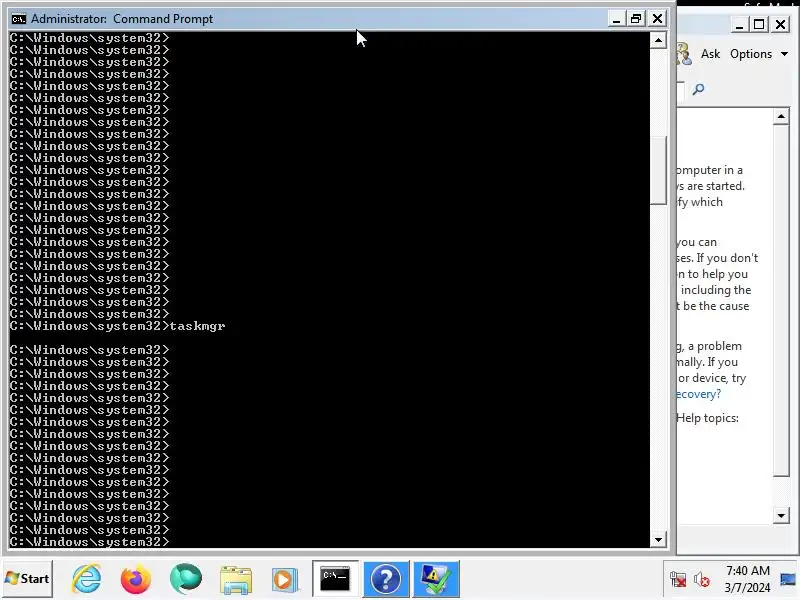Open System Configuration taskbar button
Image resolution: width=800 pixels, height=600 pixels.
[436, 579]
